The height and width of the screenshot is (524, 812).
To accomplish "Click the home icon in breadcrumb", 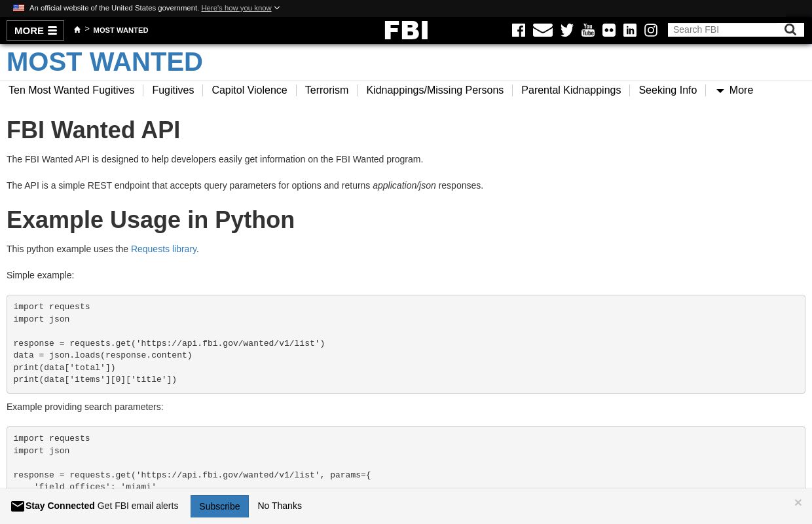I will click(x=77, y=29).
